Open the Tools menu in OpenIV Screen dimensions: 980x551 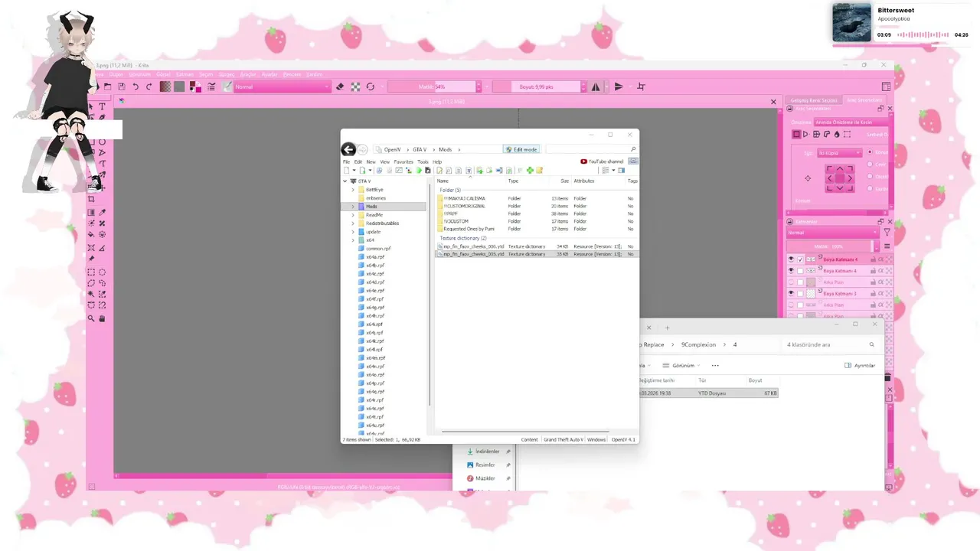423,162
